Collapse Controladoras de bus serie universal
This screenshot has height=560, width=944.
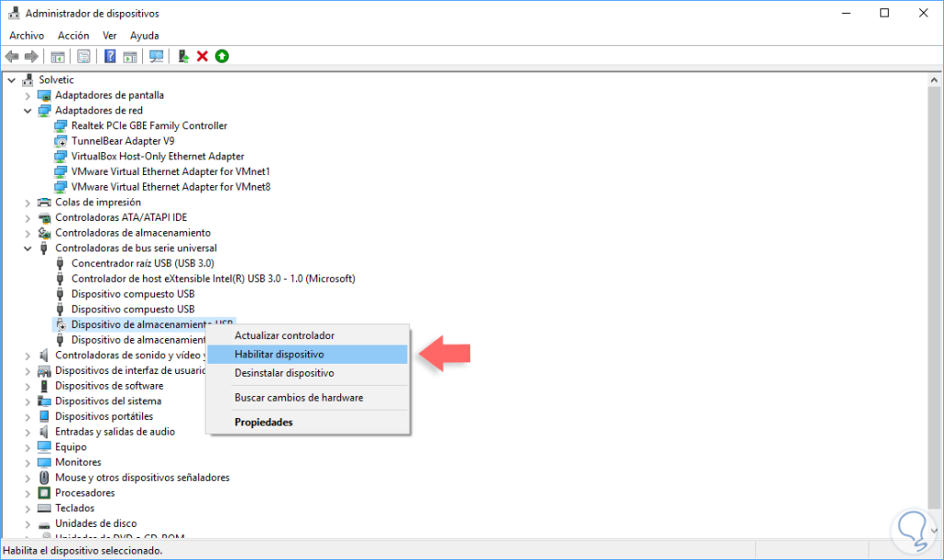tap(28, 249)
